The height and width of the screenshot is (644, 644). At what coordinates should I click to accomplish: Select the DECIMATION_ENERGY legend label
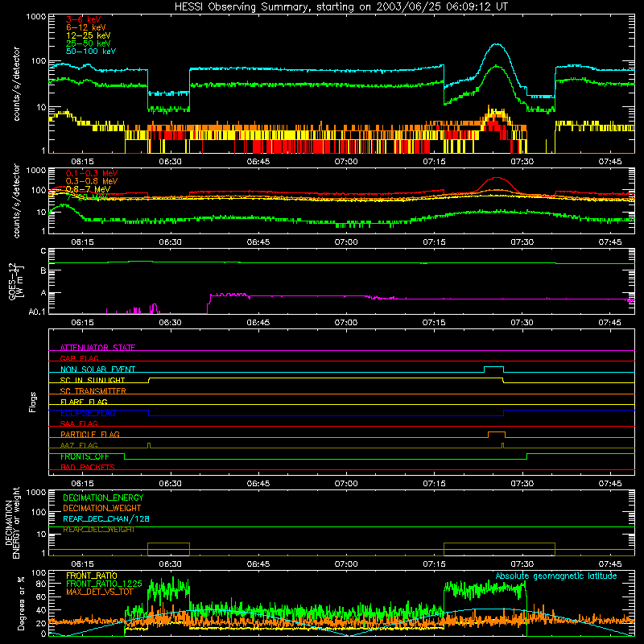[x=103, y=497]
